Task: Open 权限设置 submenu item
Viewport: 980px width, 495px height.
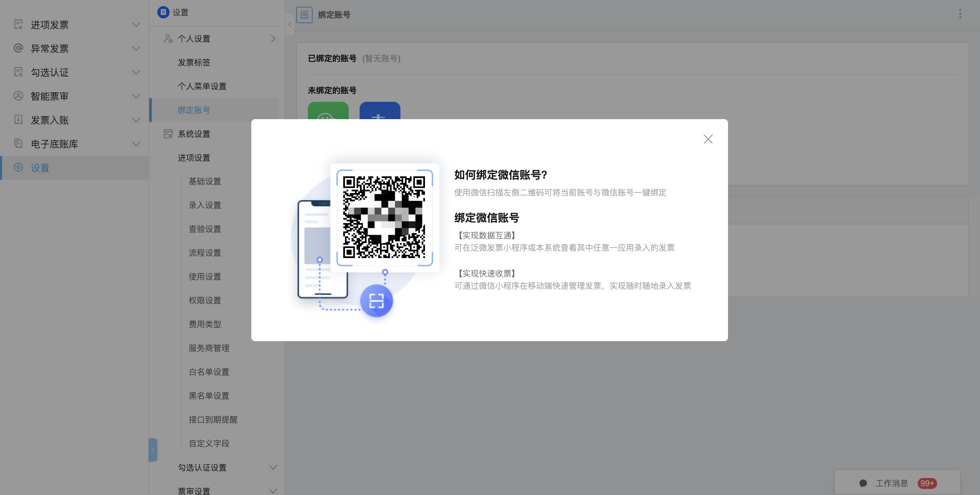Action: tap(205, 300)
